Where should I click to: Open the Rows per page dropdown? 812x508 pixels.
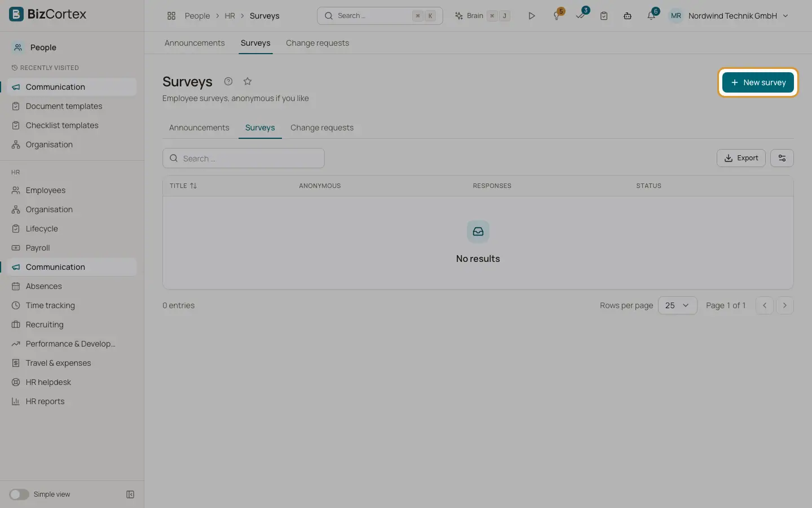[677, 305]
